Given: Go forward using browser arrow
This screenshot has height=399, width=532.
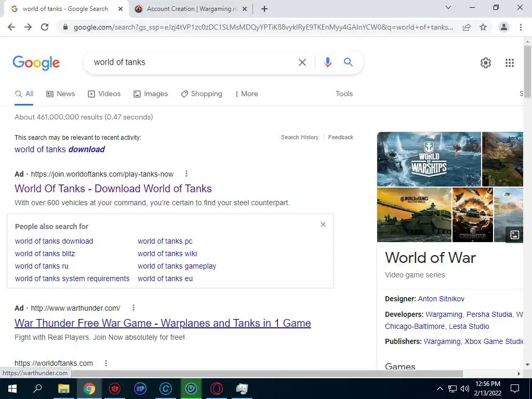Looking at the screenshot, I should (x=28, y=27).
